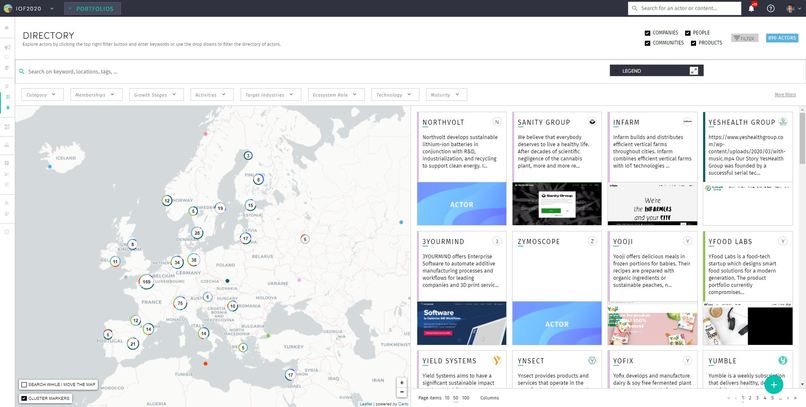Go to page 2
Screen dimensions: 806x407
click(x=750, y=398)
